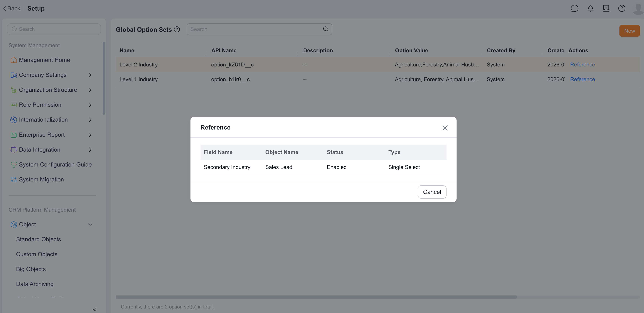Open Reference link for Level 1 Industry
644x313 pixels.
point(582,79)
